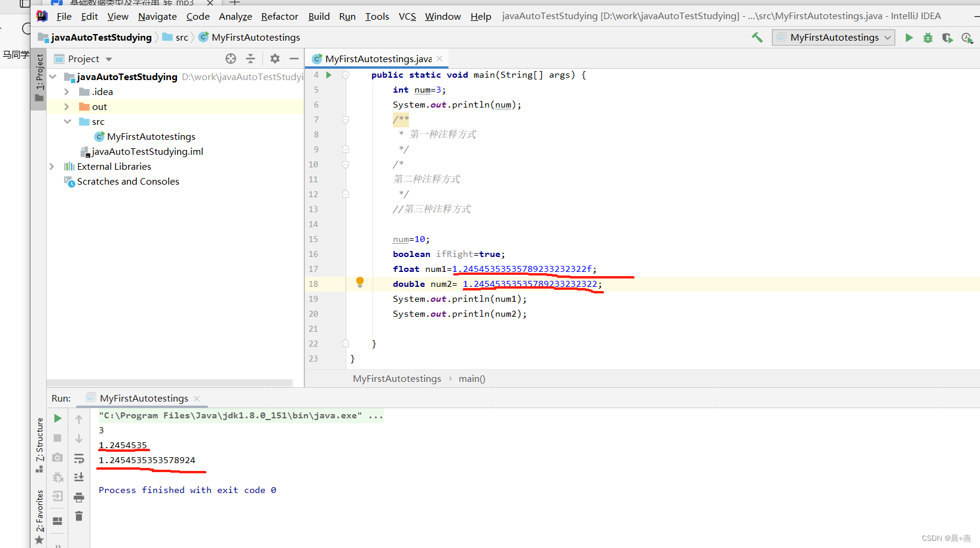The image size is (980, 548).
Task: Hide the Project tool window
Action: 294,59
